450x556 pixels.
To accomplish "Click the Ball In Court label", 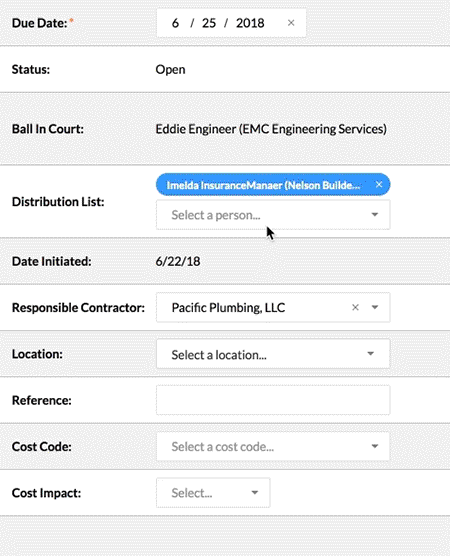I will (x=48, y=129).
